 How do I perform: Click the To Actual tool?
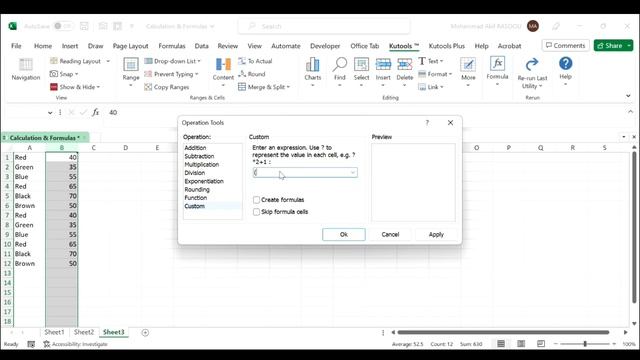(x=255, y=61)
